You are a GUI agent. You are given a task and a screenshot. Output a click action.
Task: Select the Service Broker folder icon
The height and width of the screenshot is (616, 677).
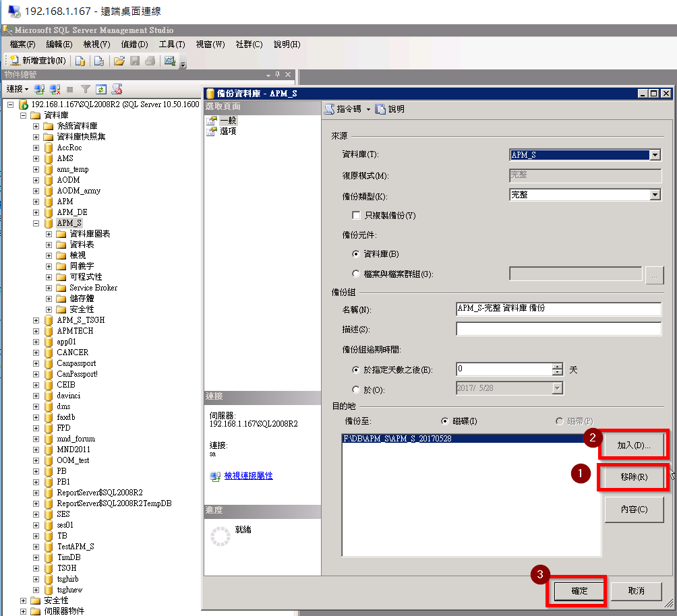61,288
